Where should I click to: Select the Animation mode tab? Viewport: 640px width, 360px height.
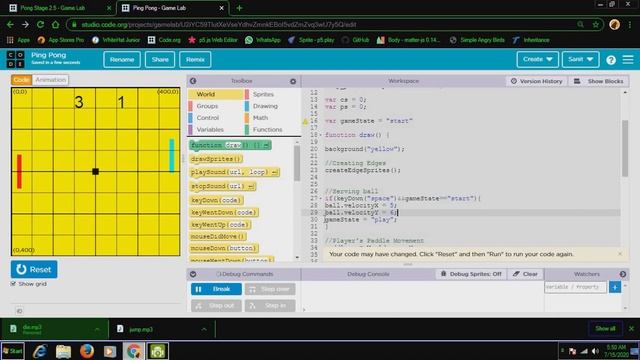tap(50, 80)
